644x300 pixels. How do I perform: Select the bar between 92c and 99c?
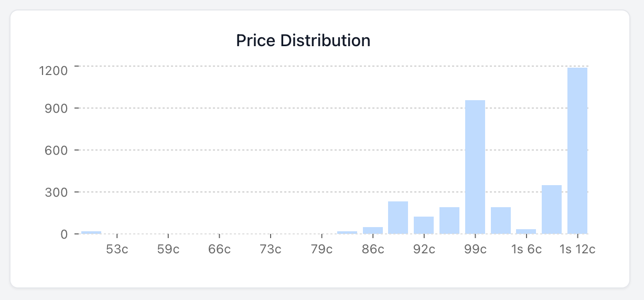(x=449, y=220)
